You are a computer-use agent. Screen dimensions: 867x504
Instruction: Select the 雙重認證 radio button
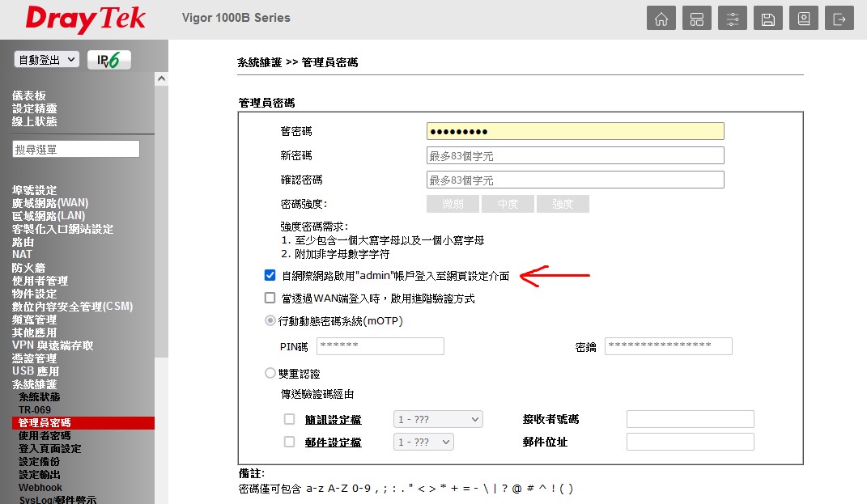tap(270, 374)
